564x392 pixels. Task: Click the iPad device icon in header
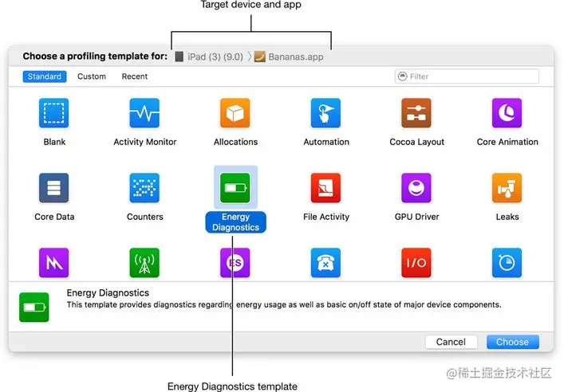(x=179, y=57)
